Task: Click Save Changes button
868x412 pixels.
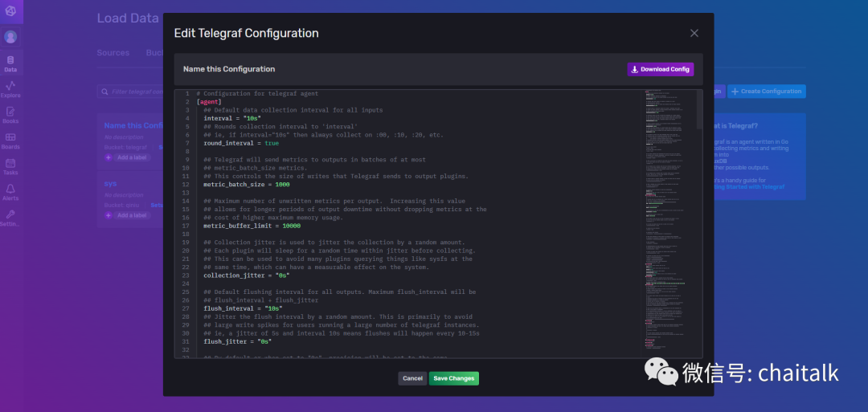Action: click(x=453, y=378)
